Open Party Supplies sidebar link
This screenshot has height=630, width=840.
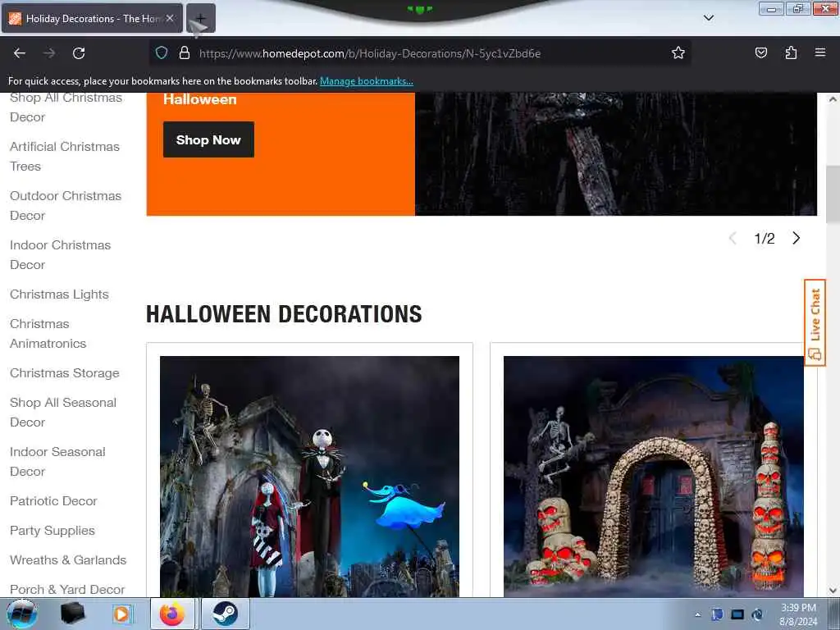point(52,531)
